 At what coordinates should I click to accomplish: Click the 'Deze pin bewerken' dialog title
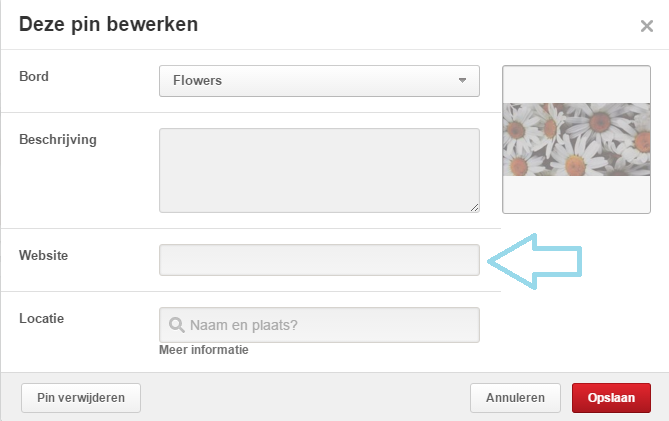[108, 24]
